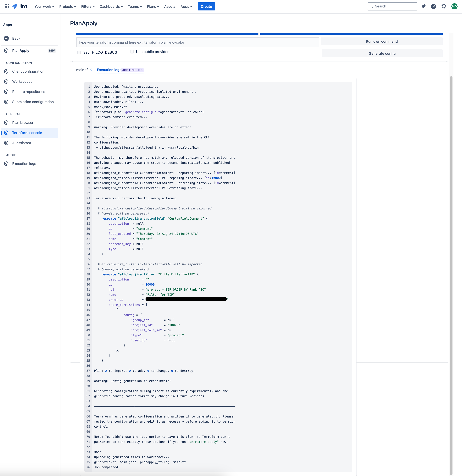Close the main.tf tab with X
The width and height of the screenshot is (462, 476).
click(91, 70)
